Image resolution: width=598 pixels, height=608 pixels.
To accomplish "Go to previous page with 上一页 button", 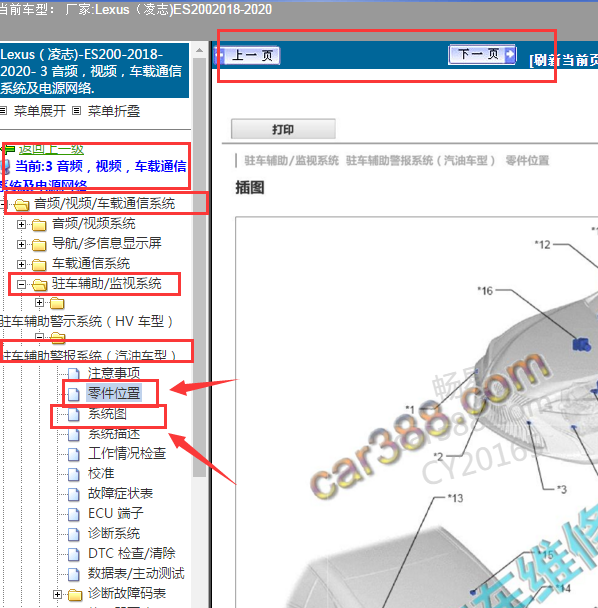I will pyautogui.click(x=247, y=55).
